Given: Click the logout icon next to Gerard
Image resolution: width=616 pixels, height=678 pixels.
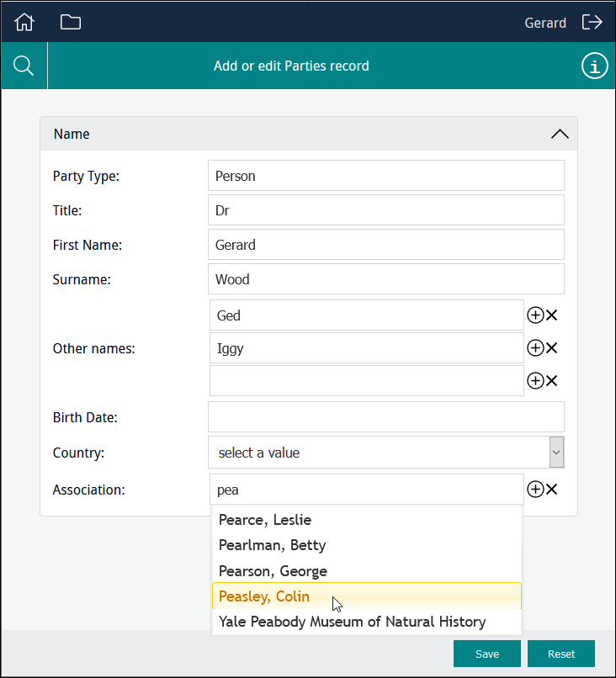Looking at the screenshot, I should pyautogui.click(x=592, y=22).
